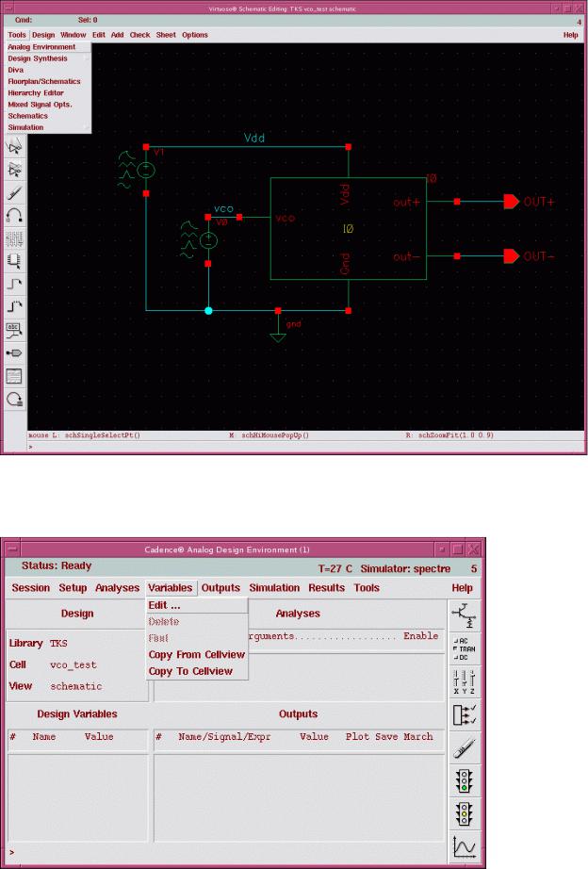
Task: Click the OUT+ output pin symbol
Action: pyautogui.click(x=511, y=202)
